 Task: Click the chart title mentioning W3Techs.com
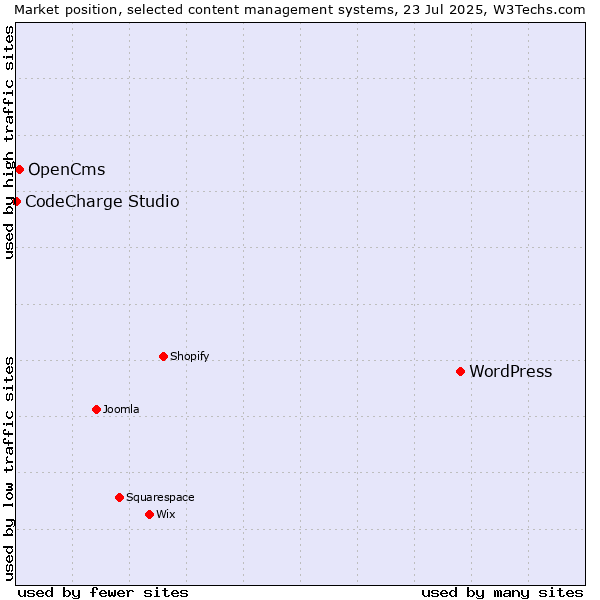(x=300, y=10)
